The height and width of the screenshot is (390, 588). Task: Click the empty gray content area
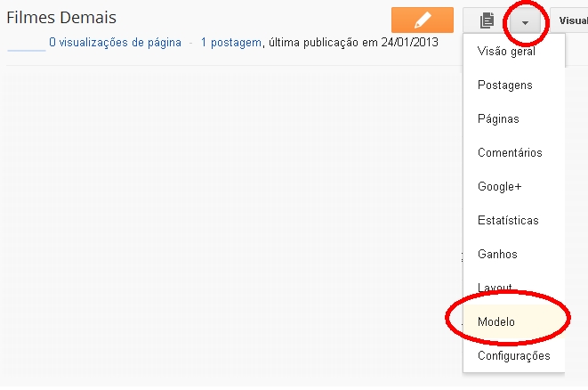[222, 223]
